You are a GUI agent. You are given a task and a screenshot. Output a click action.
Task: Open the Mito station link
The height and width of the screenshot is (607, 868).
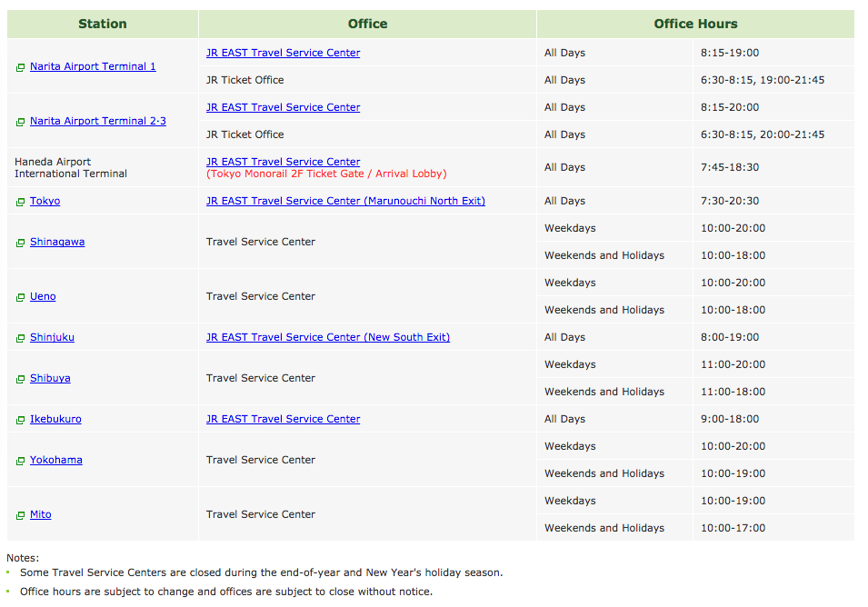(40, 514)
